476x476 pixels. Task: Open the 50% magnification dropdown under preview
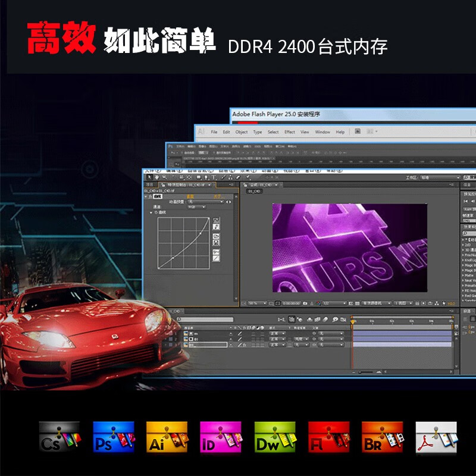coord(257,303)
